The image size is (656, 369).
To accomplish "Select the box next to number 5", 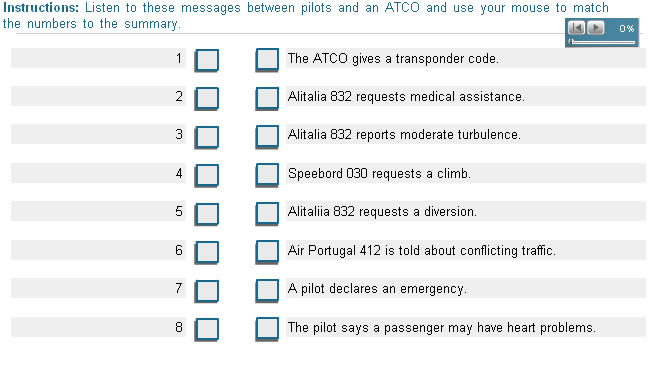I will click(x=206, y=214).
